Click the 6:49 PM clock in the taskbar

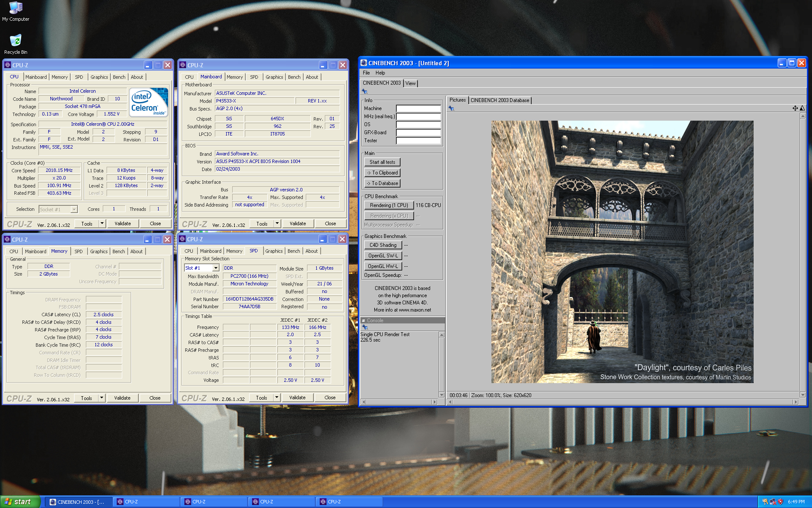click(x=796, y=502)
